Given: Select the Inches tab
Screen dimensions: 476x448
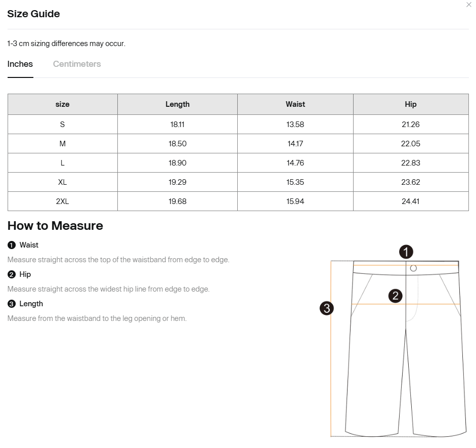Looking at the screenshot, I should [20, 64].
